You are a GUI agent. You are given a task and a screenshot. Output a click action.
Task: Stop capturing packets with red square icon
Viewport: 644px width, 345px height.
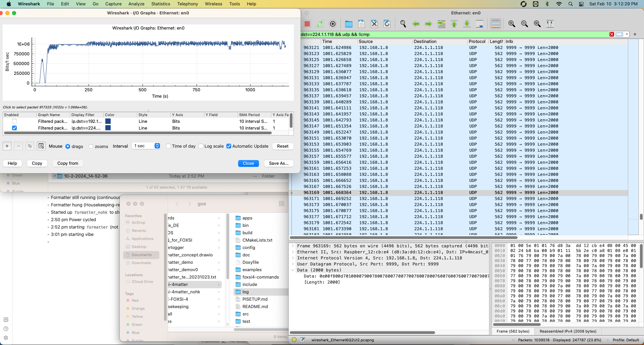point(307,24)
